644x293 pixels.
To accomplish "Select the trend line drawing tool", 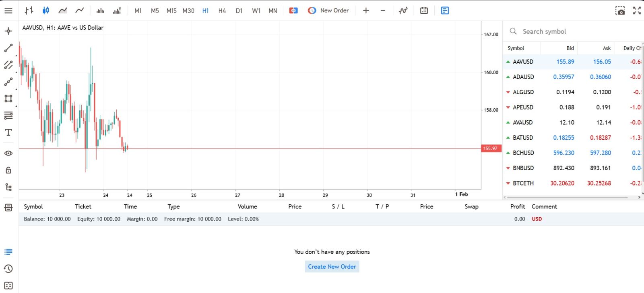I will 8,48.
